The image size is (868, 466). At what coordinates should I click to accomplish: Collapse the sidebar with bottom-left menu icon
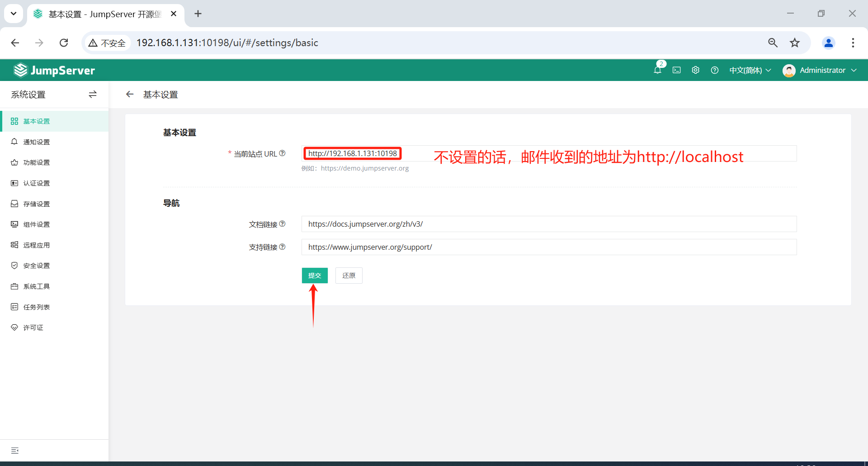coord(15,451)
